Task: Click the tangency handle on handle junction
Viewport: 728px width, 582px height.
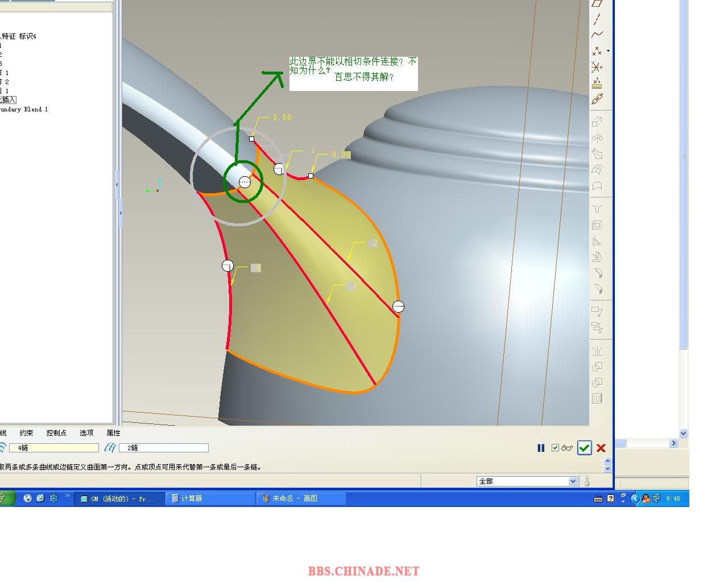Action: (x=245, y=182)
